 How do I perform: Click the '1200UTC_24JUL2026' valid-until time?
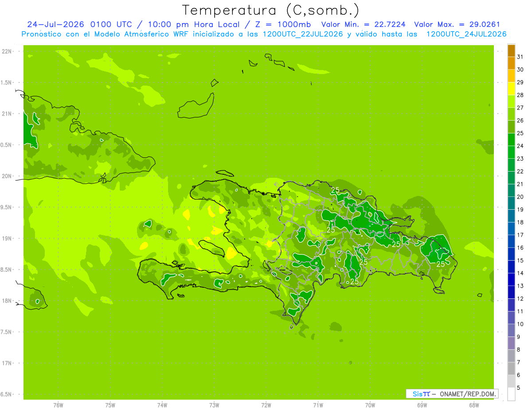(466, 34)
